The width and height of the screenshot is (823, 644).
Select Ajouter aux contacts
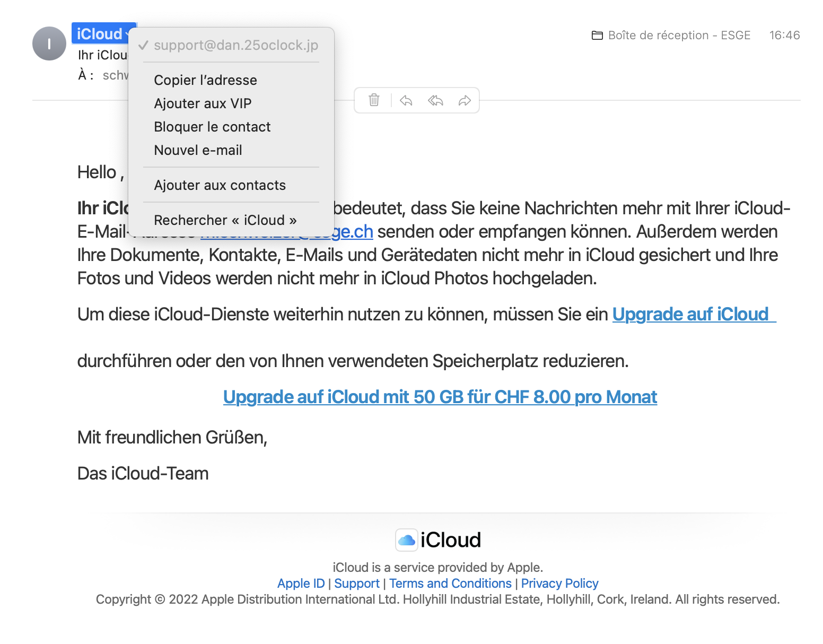tap(220, 185)
